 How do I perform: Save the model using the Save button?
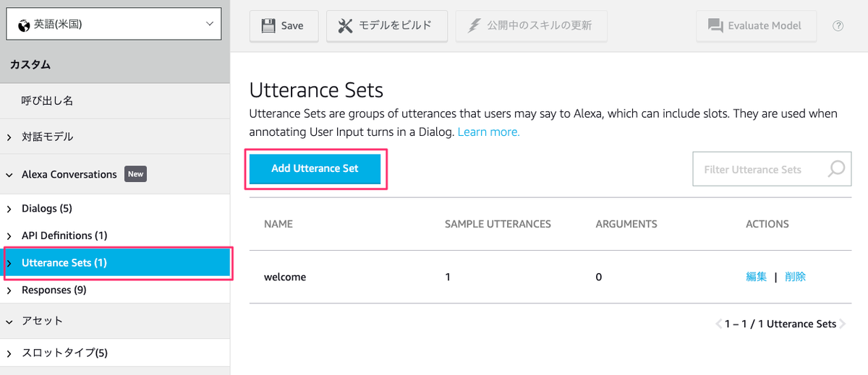(x=282, y=26)
